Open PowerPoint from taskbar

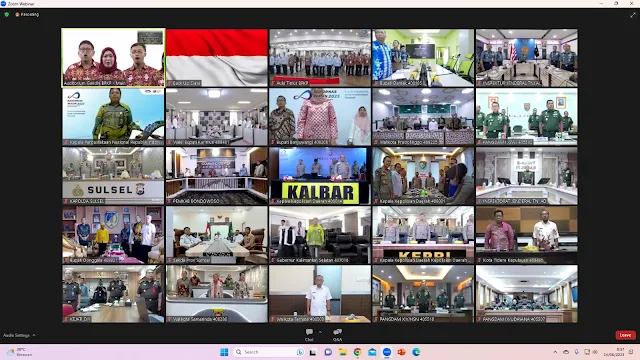tap(402, 352)
